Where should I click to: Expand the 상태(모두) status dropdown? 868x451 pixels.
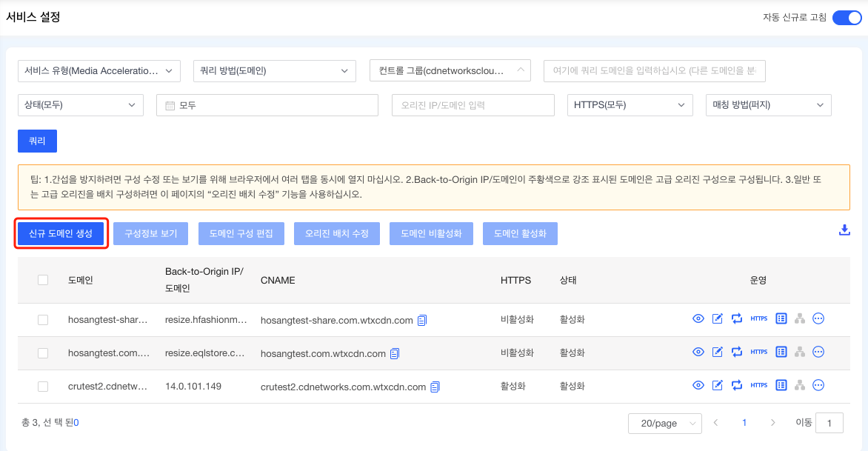click(80, 105)
